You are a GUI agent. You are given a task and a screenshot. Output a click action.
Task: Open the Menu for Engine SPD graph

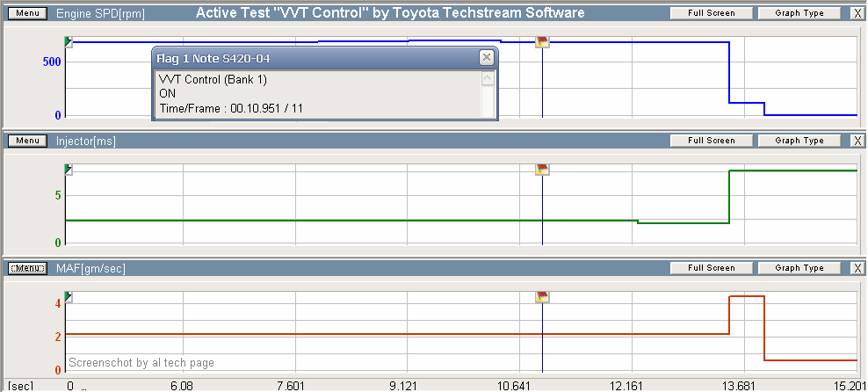[x=26, y=13]
